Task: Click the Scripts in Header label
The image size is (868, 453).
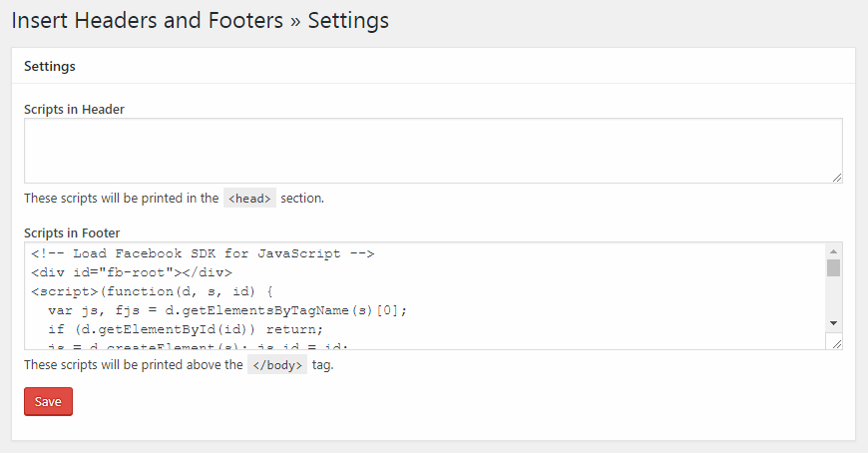Action: (x=74, y=109)
